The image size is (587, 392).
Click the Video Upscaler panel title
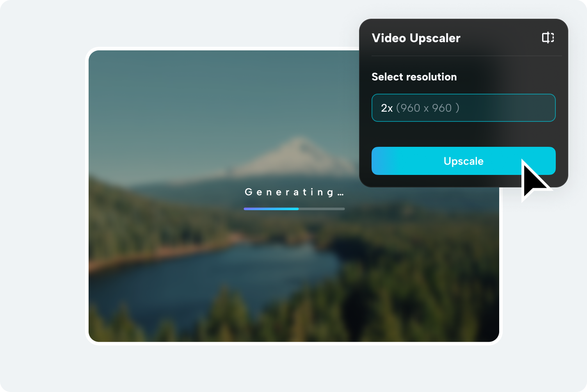(416, 38)
